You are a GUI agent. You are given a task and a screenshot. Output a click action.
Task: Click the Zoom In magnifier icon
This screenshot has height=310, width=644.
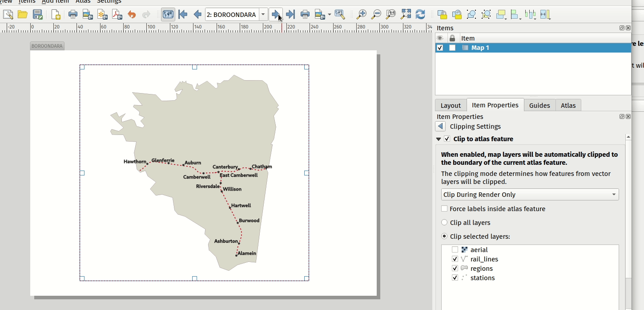[x=362, y=15]
